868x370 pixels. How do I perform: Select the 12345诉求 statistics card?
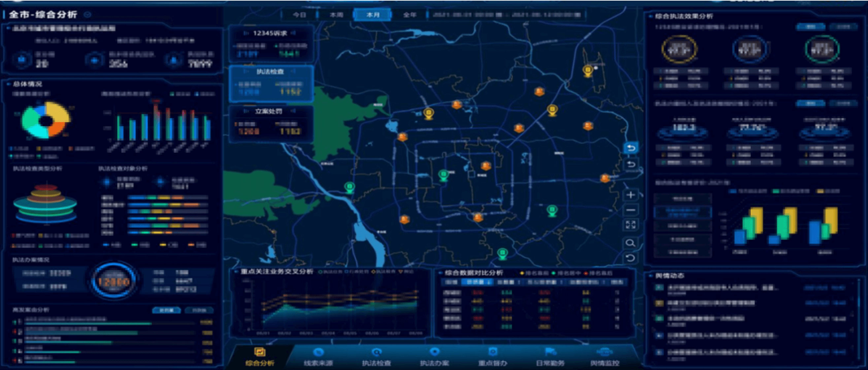coord(271,44)
